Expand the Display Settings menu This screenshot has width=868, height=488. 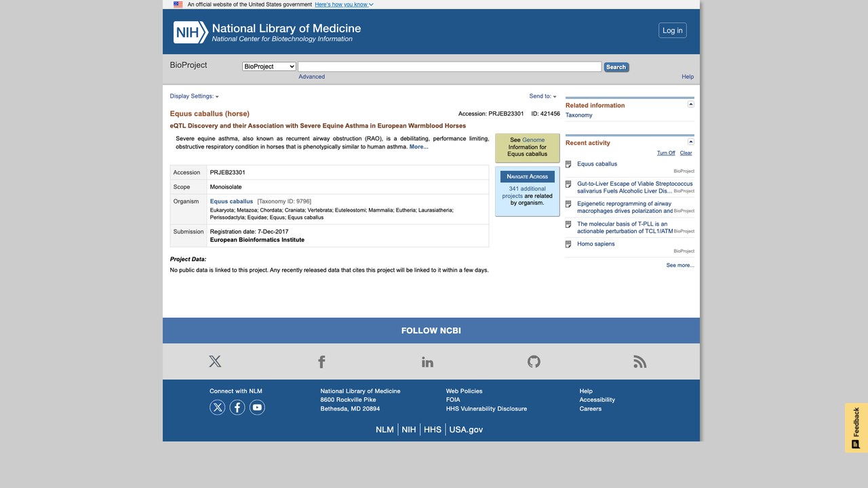coord(194,96)
